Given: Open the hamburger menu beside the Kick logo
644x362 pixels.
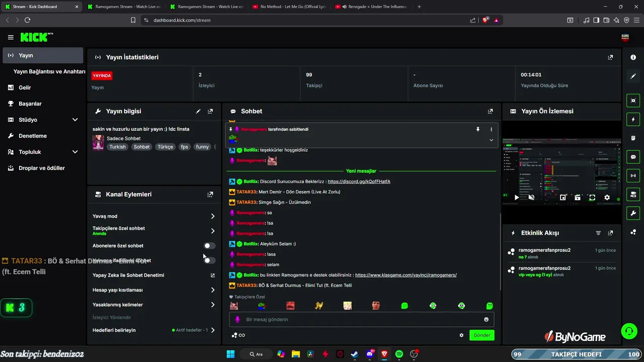Looking at the screenshot, I should pos(11,37).
